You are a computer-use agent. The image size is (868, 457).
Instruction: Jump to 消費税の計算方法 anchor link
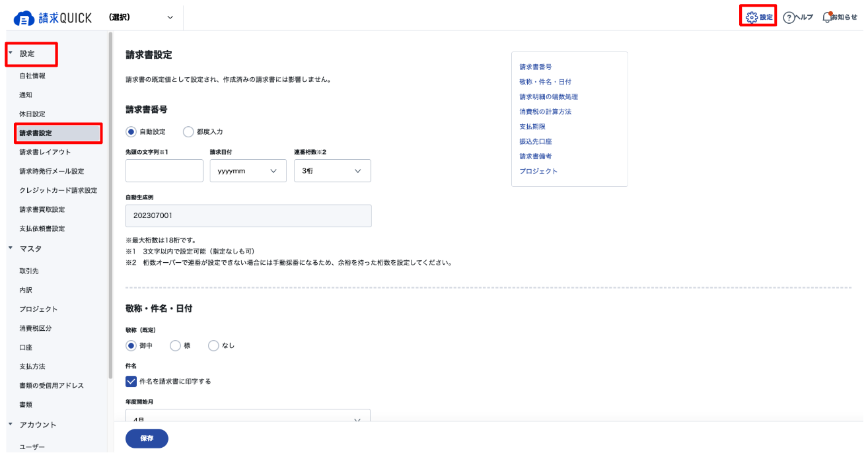pyautogui.click(x=546, y=112)
